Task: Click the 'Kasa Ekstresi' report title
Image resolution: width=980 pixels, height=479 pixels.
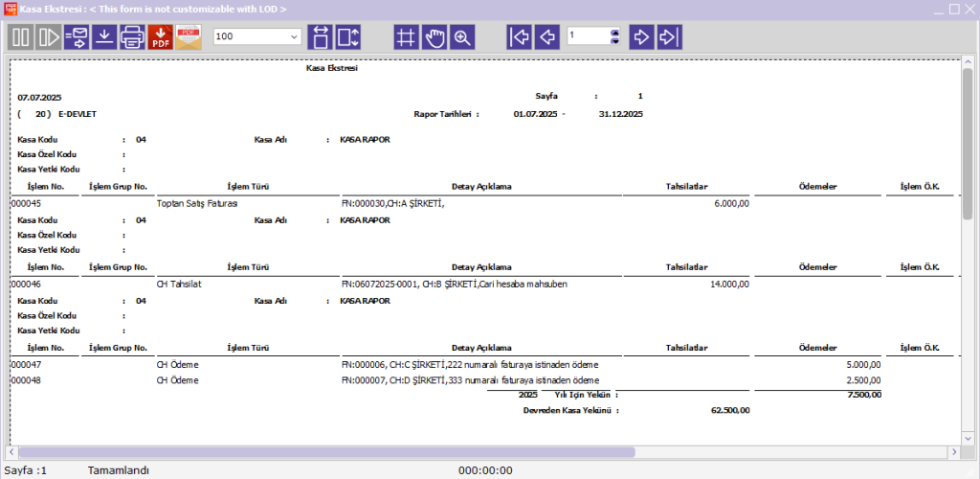Action: [332, 68]
